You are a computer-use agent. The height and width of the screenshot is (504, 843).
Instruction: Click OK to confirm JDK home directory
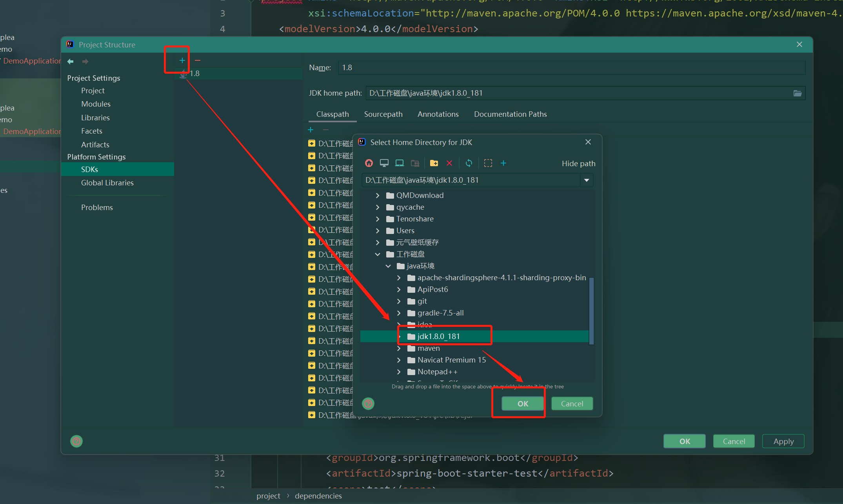[521, 403]
